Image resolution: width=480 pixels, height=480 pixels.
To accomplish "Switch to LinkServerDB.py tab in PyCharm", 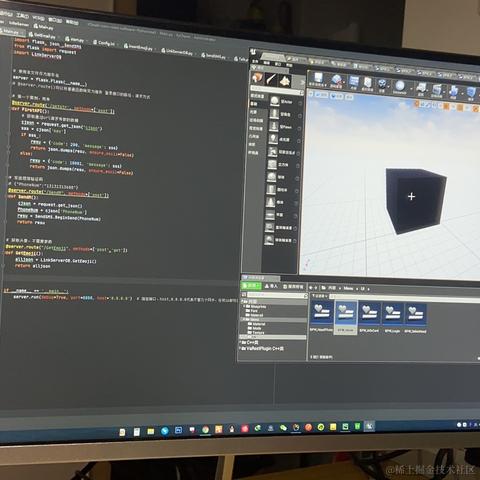I will (177, 52).
